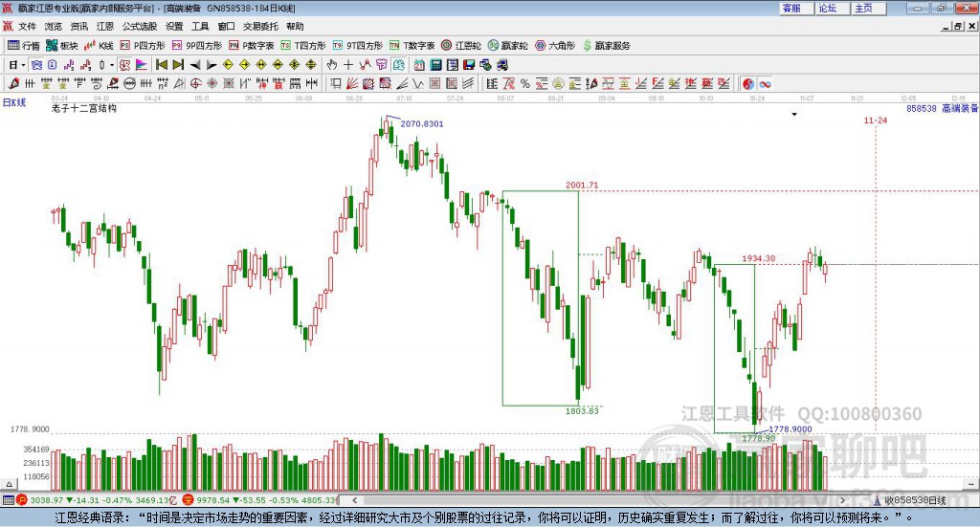Click the red floppy disk save icon
Image resolution: width=980 pixels, height=527 pixels.
coord(469,65)
